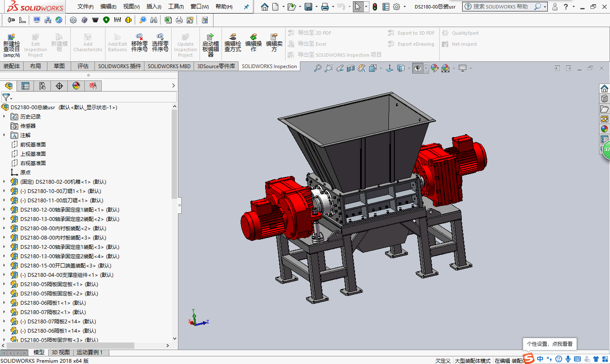Image resolution: width=610 pixels, height=364 pixels.
Task: Click the feature tree vertical scrollbar
Action: pos(174,154)
